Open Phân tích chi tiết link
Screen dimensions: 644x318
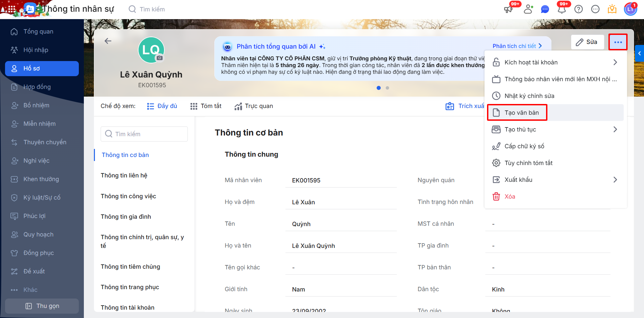517,46
